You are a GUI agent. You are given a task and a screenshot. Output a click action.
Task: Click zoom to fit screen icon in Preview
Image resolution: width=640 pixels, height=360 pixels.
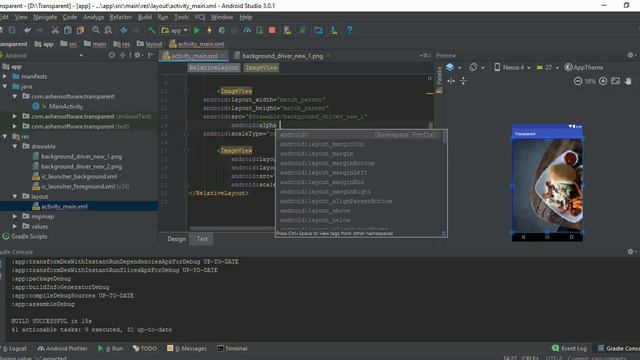(616, 81)
